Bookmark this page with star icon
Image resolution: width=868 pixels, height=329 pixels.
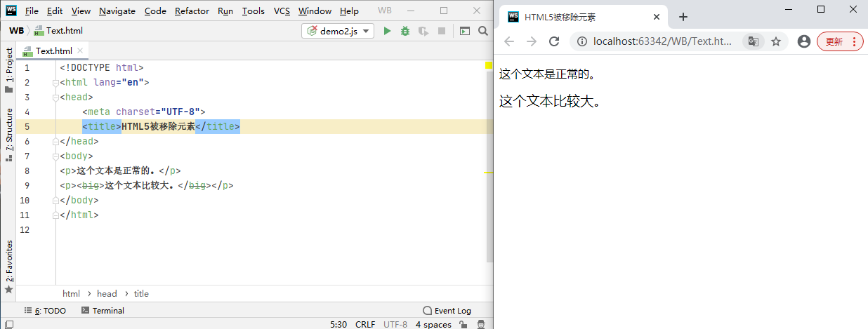(x=776, y=41)
